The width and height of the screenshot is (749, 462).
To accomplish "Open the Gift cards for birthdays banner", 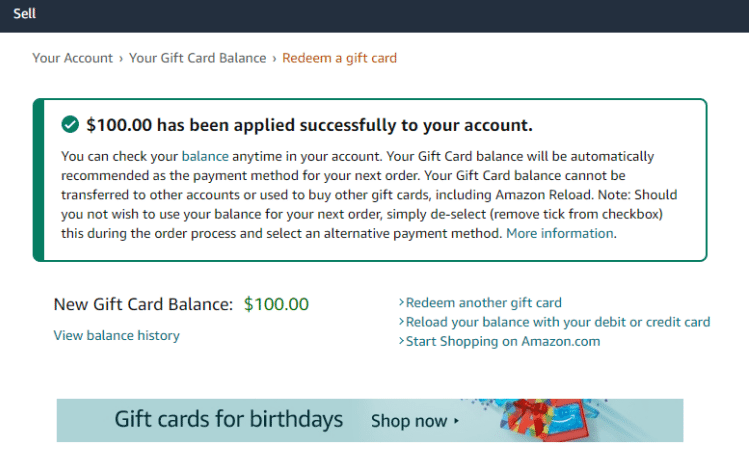I will pyautogui.click(x=229, y=419).
